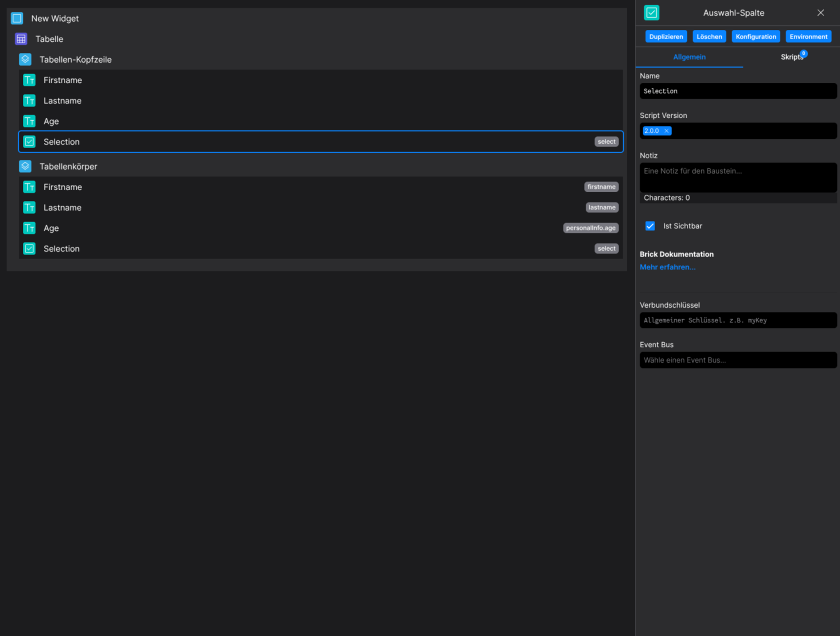Toggle visibility of the Selection column
Viewport: 840px width, 636px height.
pos(650,226)
